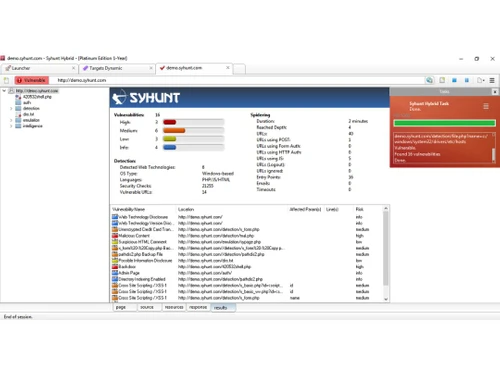This screenshot has height=375, width=500.
Task: Sort by Affected Param(s) column header
Action: [x=305, y=209]
